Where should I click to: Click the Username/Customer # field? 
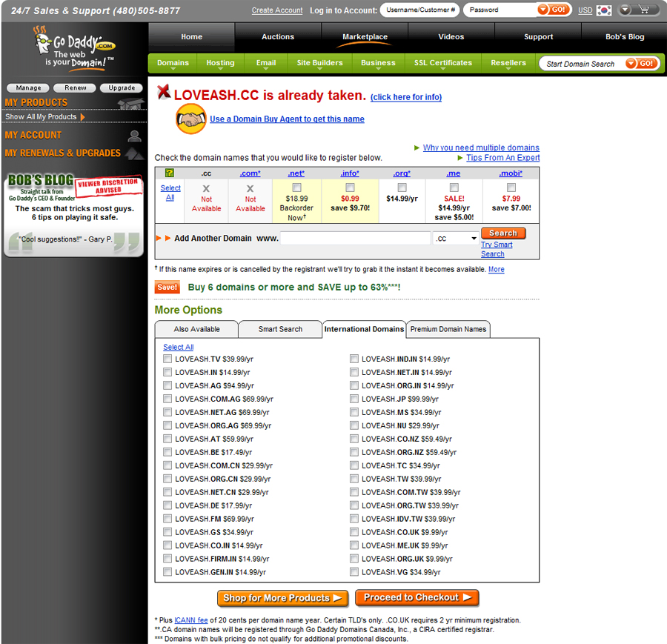(x=420, y=10)
